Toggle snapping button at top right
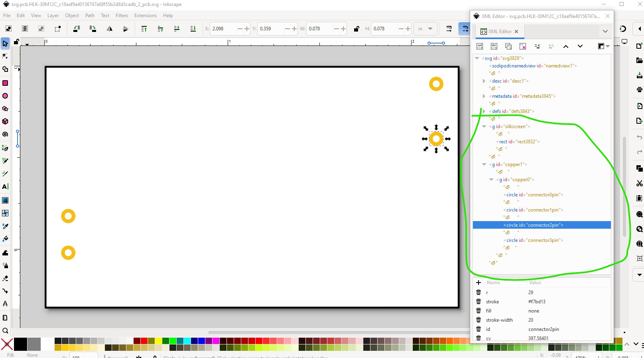 (x=623, y=29)
